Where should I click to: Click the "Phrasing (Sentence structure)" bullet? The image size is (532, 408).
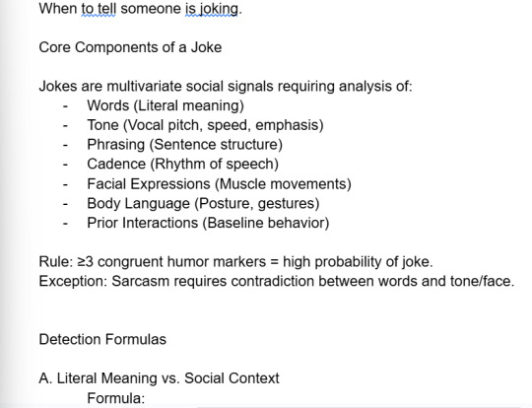[185, 145]
